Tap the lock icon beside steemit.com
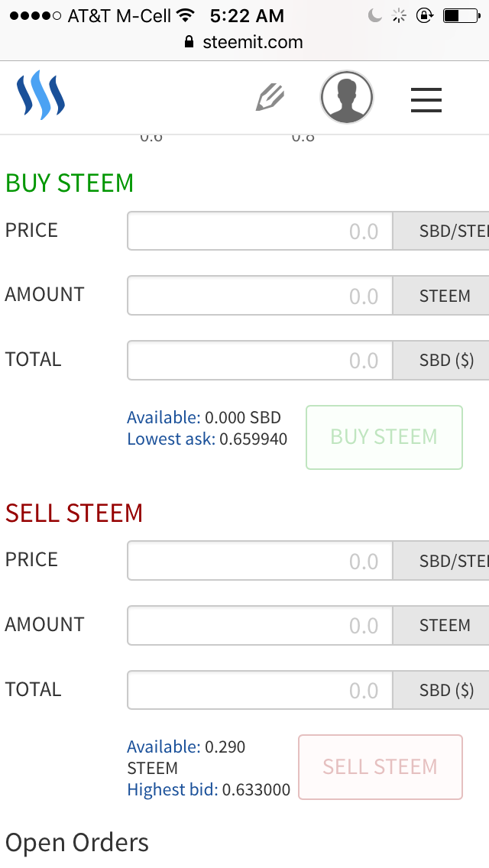 point(189,42)
